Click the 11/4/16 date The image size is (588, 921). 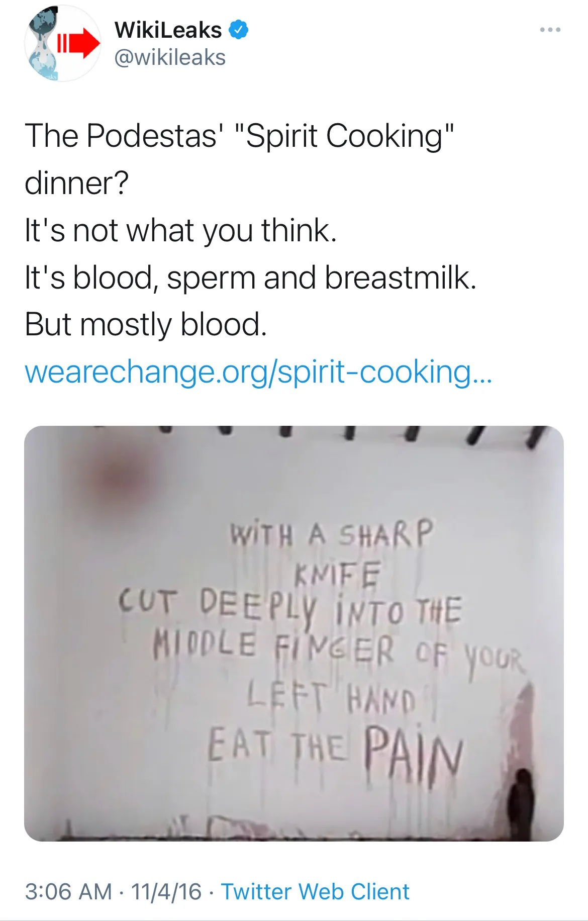tap(166, 892)
